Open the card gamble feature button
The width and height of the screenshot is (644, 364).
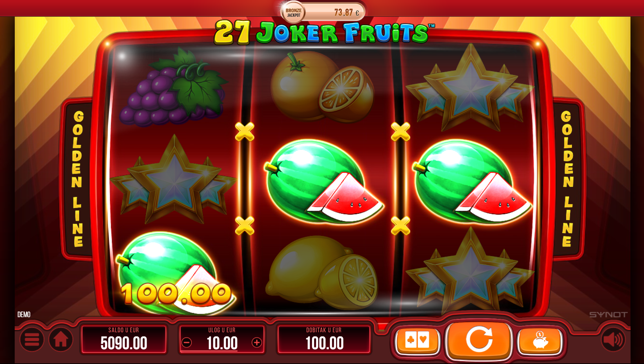click(x=417, y=341)
